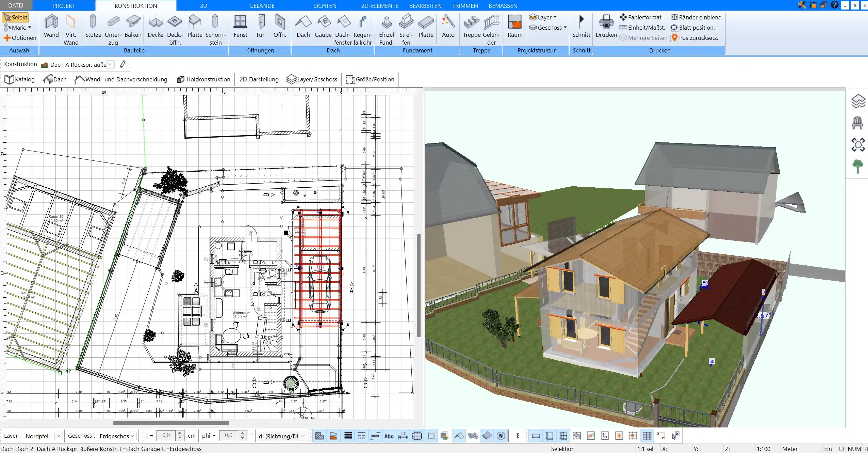Open the help question mark icon
Image resolution: width=868 pixels, height=453 pixels.
click(x=834, y=5)
